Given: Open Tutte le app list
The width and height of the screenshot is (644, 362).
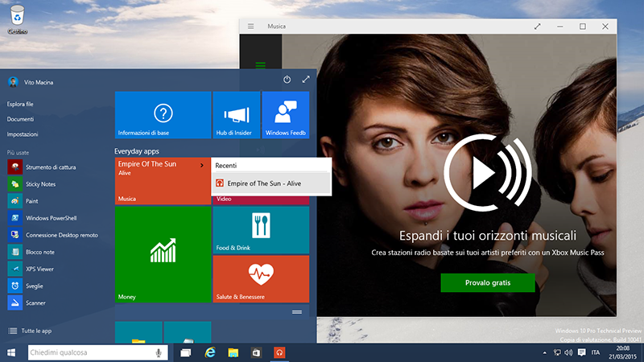Looking at the screenshot, I should [30, 331].
